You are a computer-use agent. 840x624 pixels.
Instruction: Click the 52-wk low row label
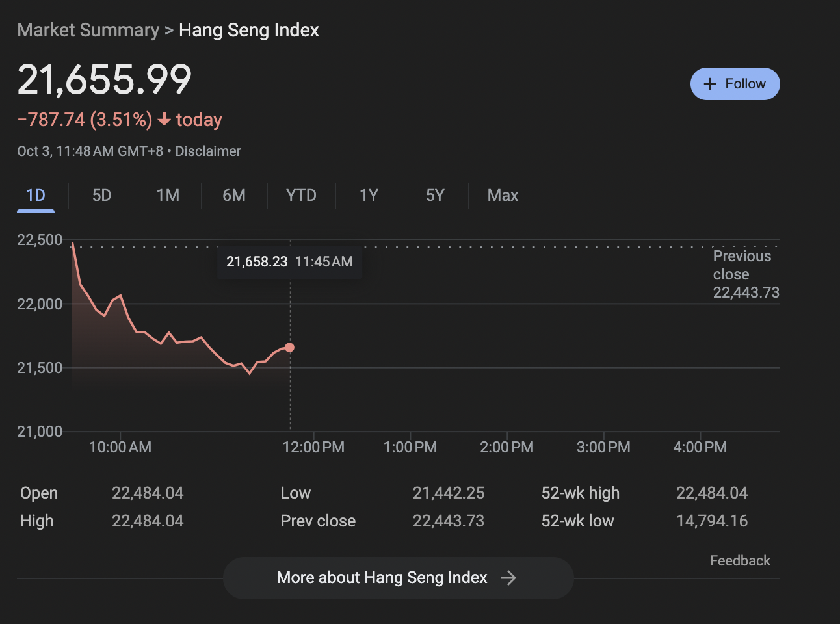(x=578, y=521)
